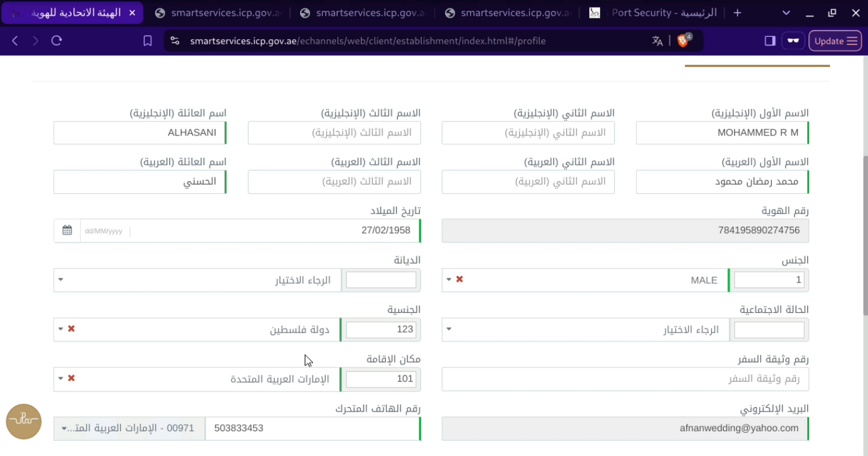The width and height of the screenshot is (868, 456).
Task: Clear the دولة فلسطين nationality selection
Action: coord(72,329)
